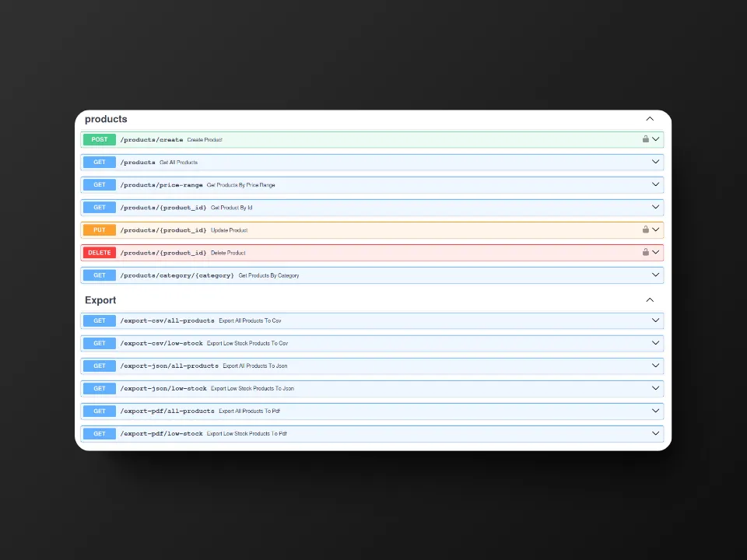Click the orange PUT method badge
Image resolution: width=747 pixels, height=560 pixels.
click(100, 230)
